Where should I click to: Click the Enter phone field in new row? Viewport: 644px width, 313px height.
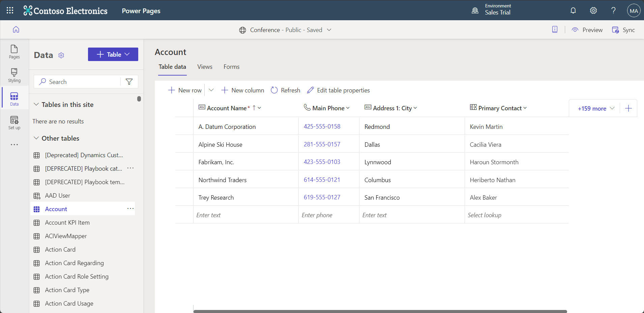(x=329, y=215)
